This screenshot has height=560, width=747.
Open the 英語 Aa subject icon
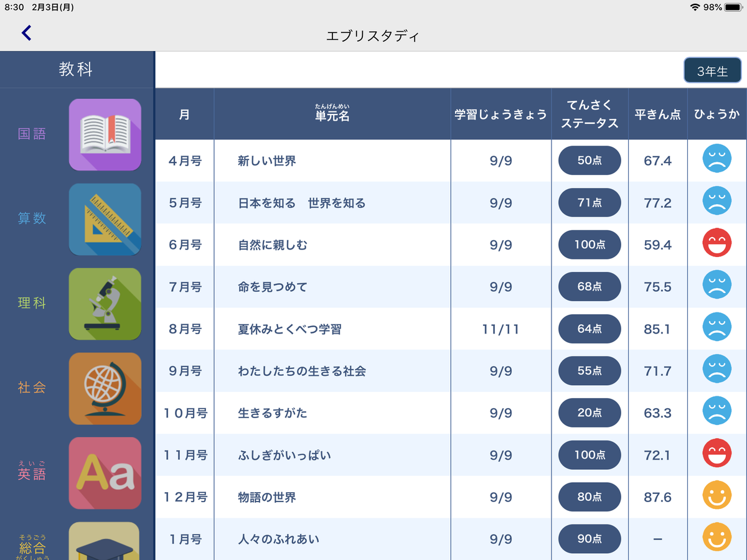pyautogui.click(x=105, y=473)
